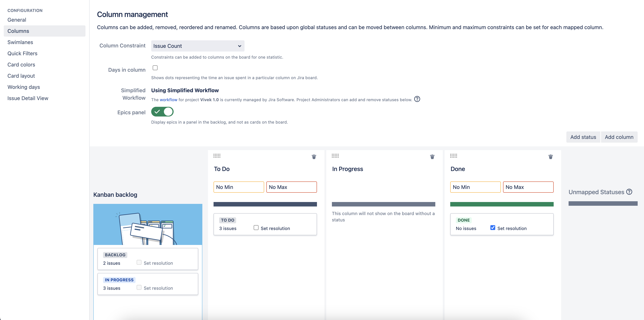Viewport: 644px width, 320px height.
Task: Open Swimlanes configuration page
Action: pyautogui.click(x=20, y=42)
